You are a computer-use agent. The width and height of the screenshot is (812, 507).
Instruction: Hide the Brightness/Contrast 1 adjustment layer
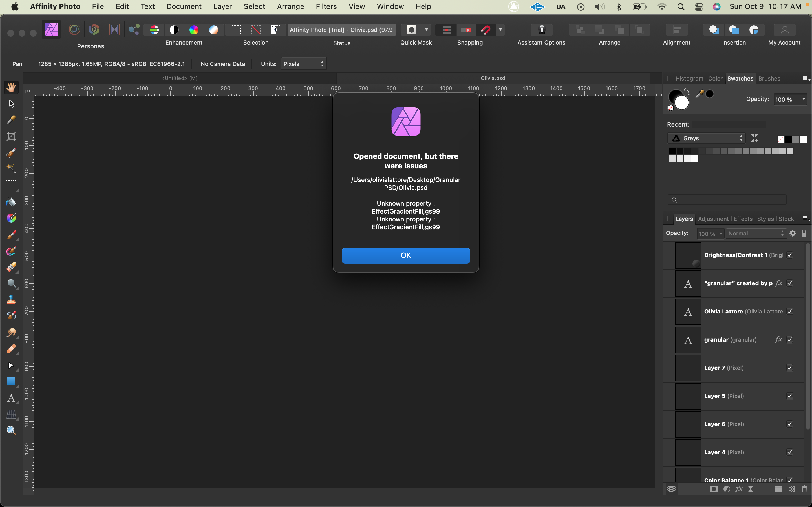[x=789, y=255]
